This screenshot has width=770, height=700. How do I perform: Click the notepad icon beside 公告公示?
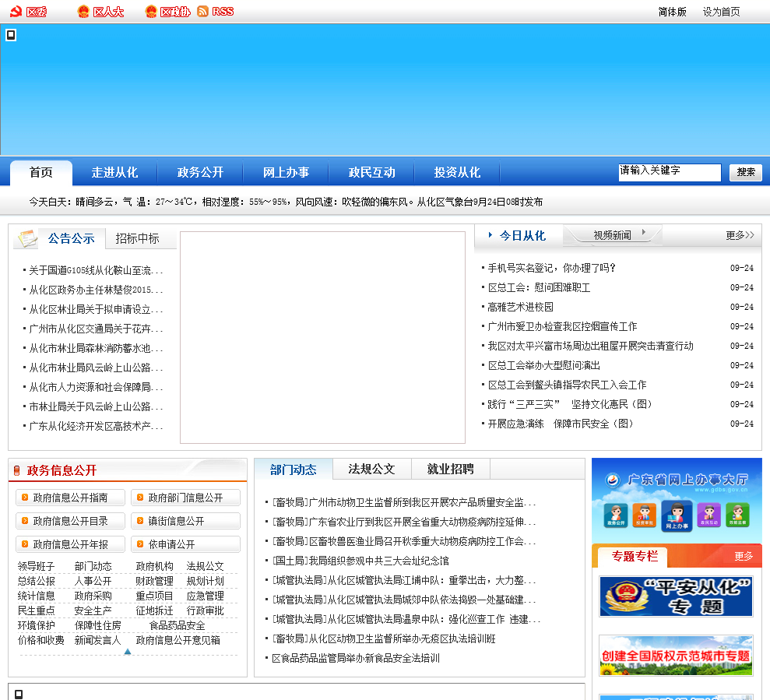pos(27,239)
